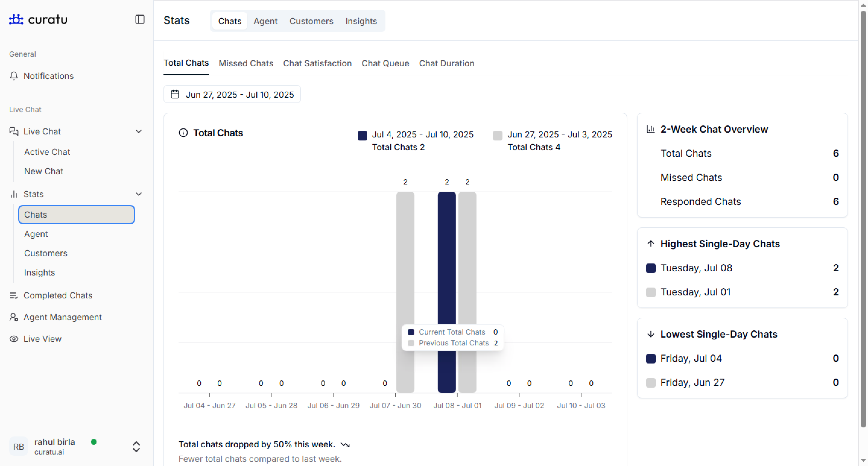Screen dimensions: 868x466
Task: Click the info icon beside Total Chats
Action: [183, 133]
